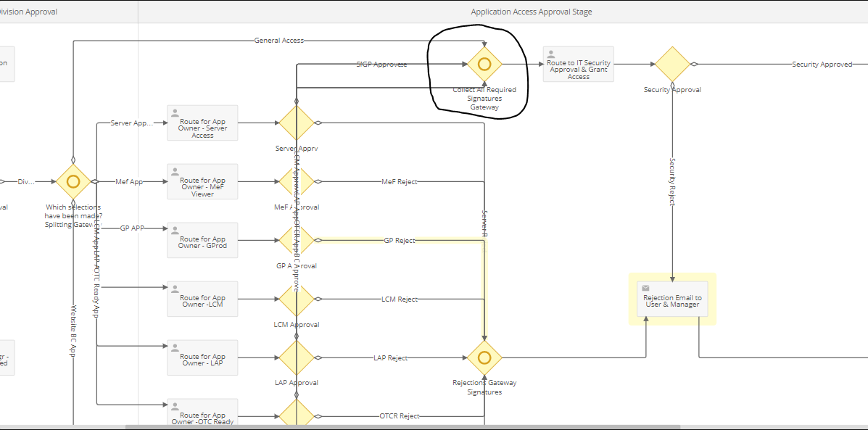Click envelope icon on Rejection Email task
Viewport: 868px width, 430px height.
(645, 289)
